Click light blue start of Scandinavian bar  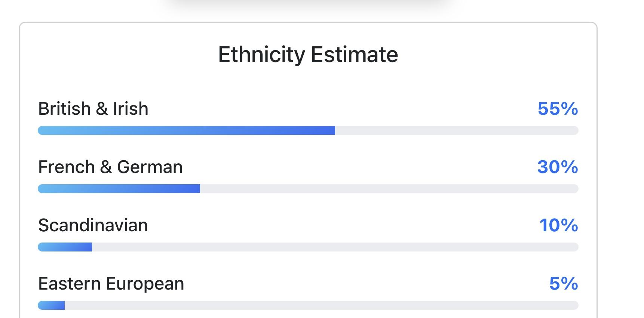click(x=45, y=247)
